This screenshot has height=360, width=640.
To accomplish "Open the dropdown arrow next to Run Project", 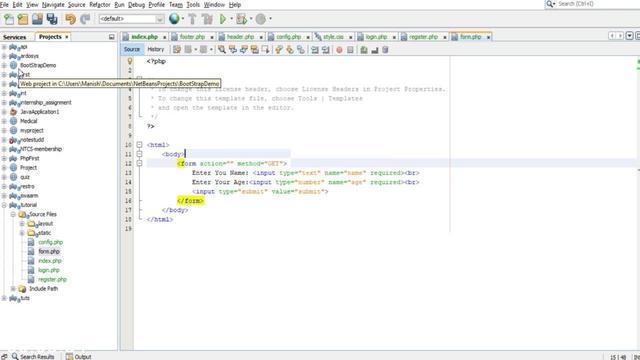I will tap(231, 19).
